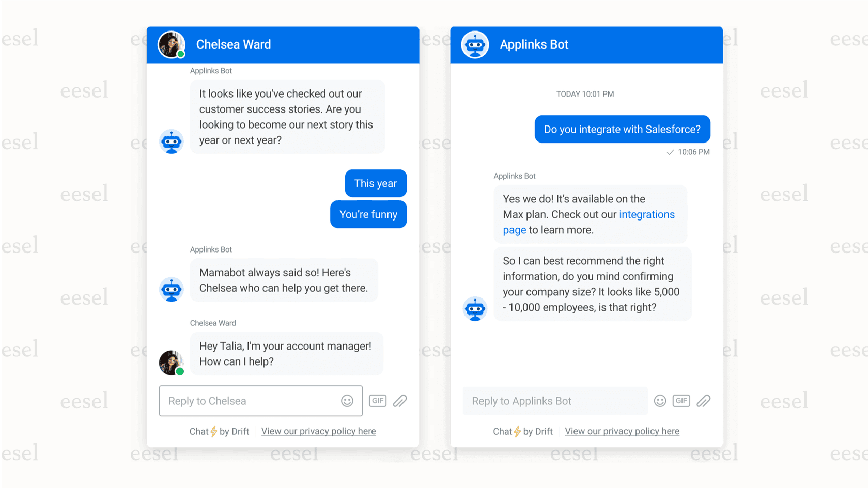Click Chelsea Ward's header profile avatar
868x488 pixels.
tap(172, 44)
